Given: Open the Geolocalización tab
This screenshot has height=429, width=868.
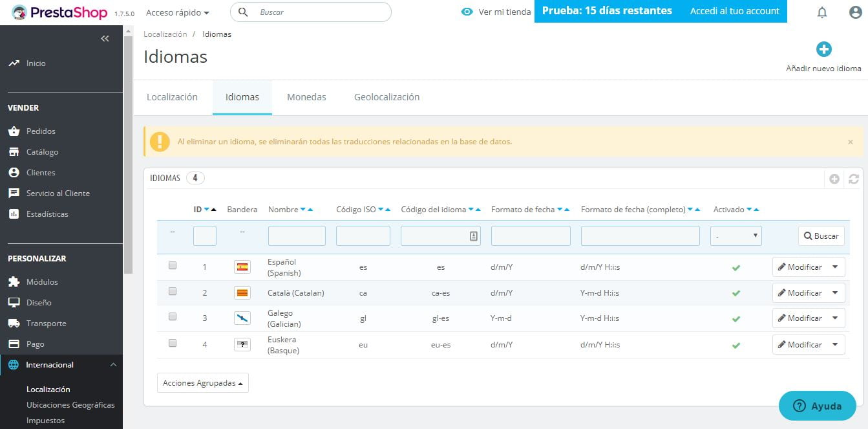Looking at the screenshot, I should pos(386,96).
